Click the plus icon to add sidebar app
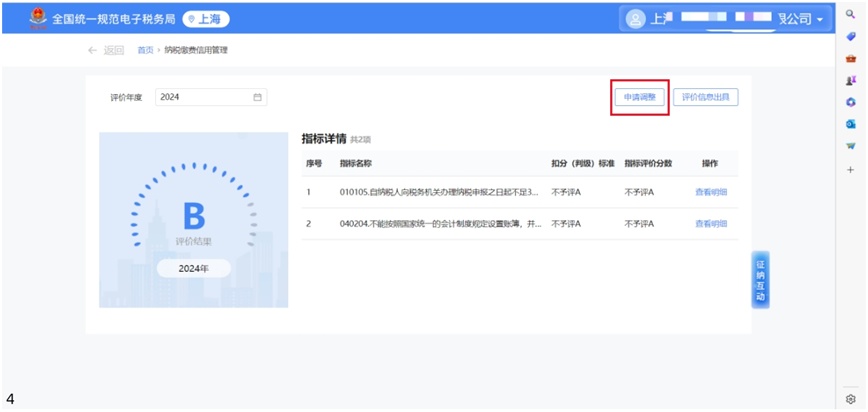This screenshot has width=868, height=412. click(x=851, y=170)
